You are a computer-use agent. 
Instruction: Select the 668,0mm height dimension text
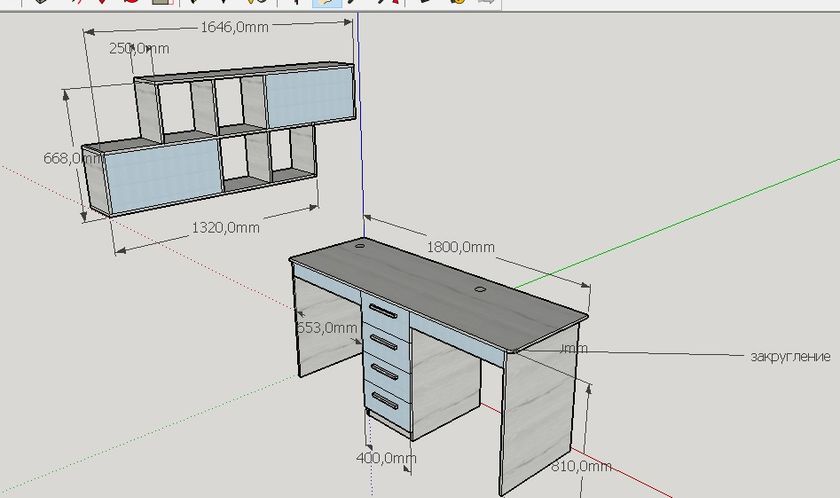(x=62, y=158)
